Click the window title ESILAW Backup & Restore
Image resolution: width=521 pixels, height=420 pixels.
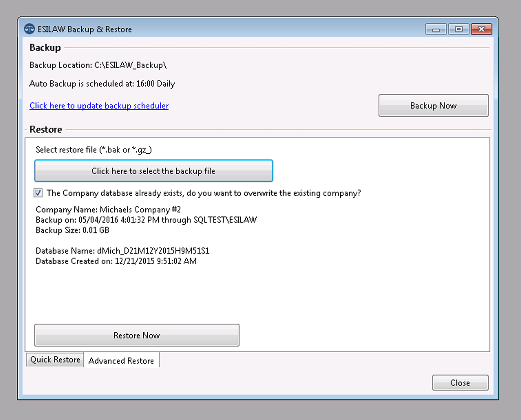tap(85, 29)
